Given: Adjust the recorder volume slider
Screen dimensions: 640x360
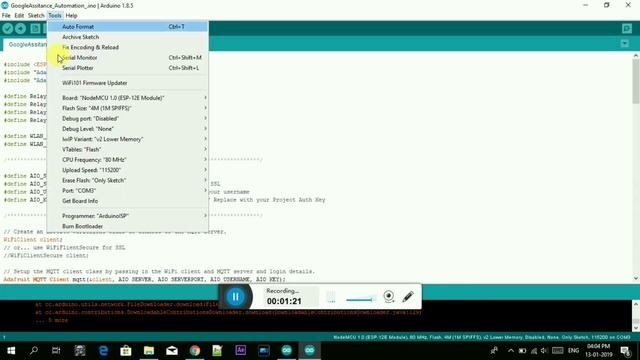Looking at the screenshot, I should (360, 300).
